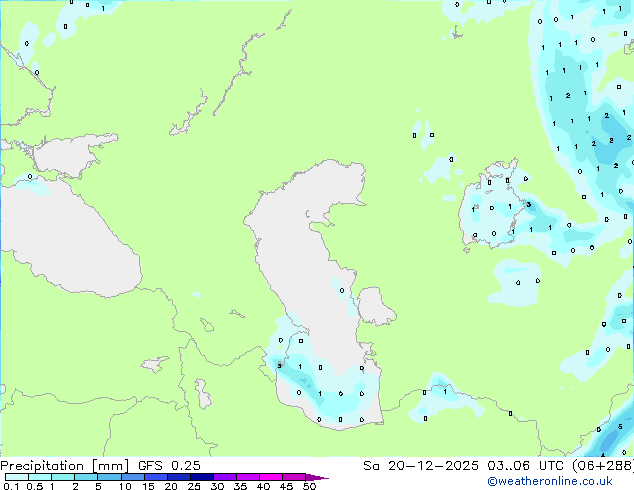
Task: Pick the 25–30 mm dark blue swatch
Action: point(202,477)
